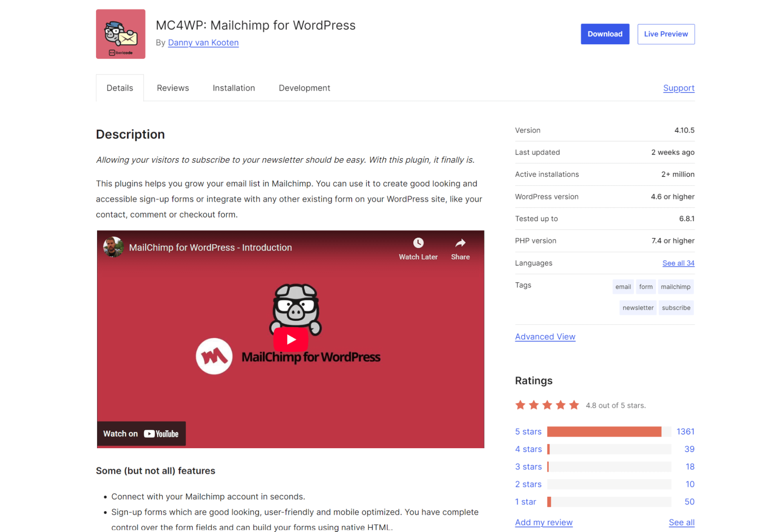Screen dimensions: 783x532
Task: Open the Support link
Action: click(678, 88)
